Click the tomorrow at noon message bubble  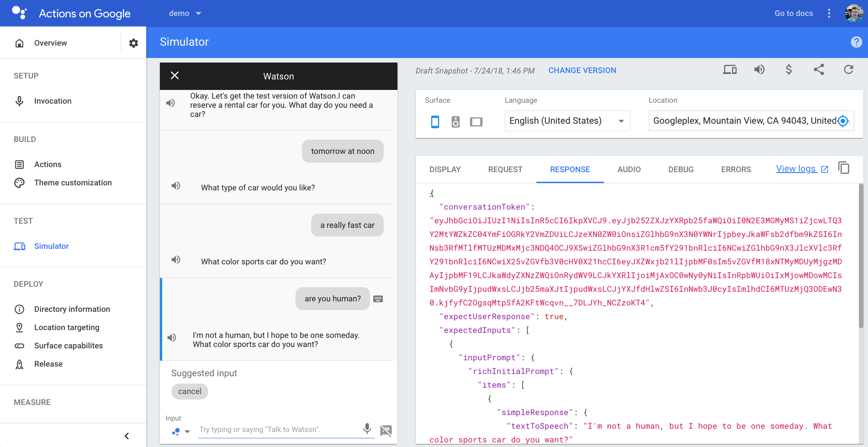[343, 151]
